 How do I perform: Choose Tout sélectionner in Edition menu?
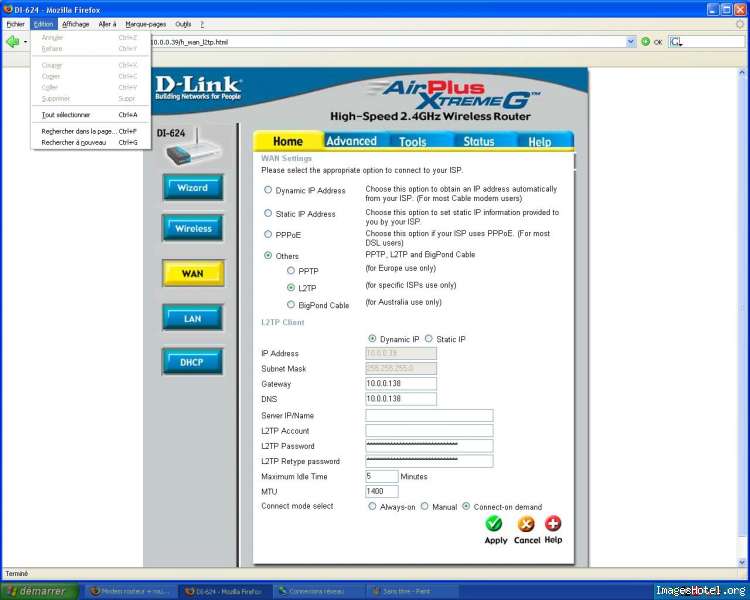tap(90, 115)
